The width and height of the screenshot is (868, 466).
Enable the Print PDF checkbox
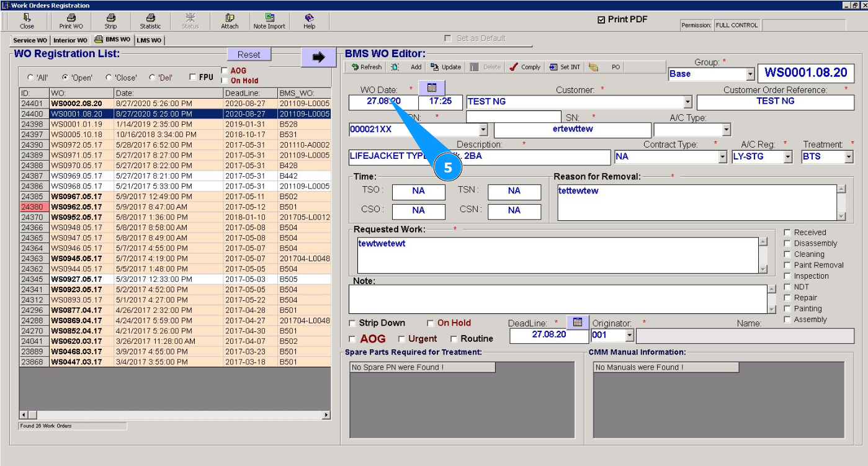(x=601, y=20)
